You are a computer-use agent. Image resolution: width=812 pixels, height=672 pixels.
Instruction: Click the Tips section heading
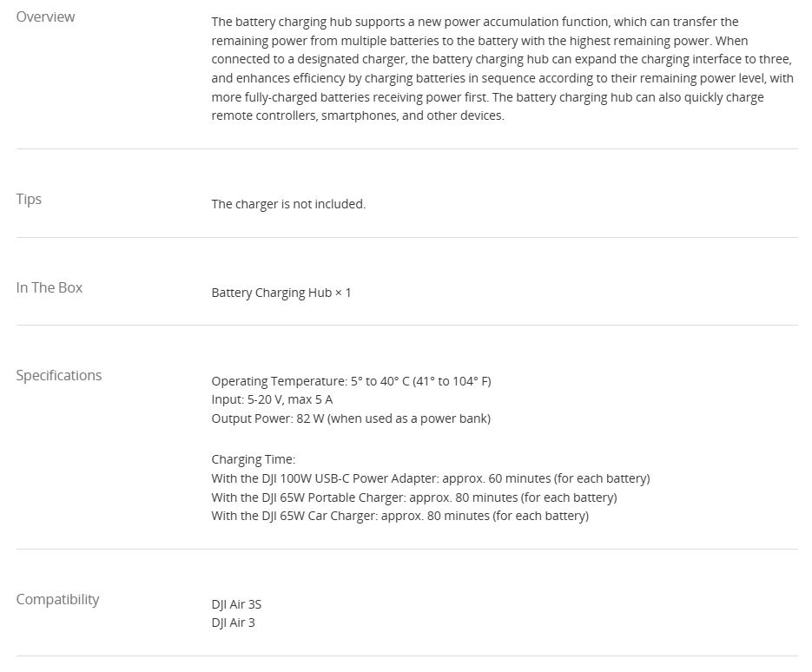29,199
